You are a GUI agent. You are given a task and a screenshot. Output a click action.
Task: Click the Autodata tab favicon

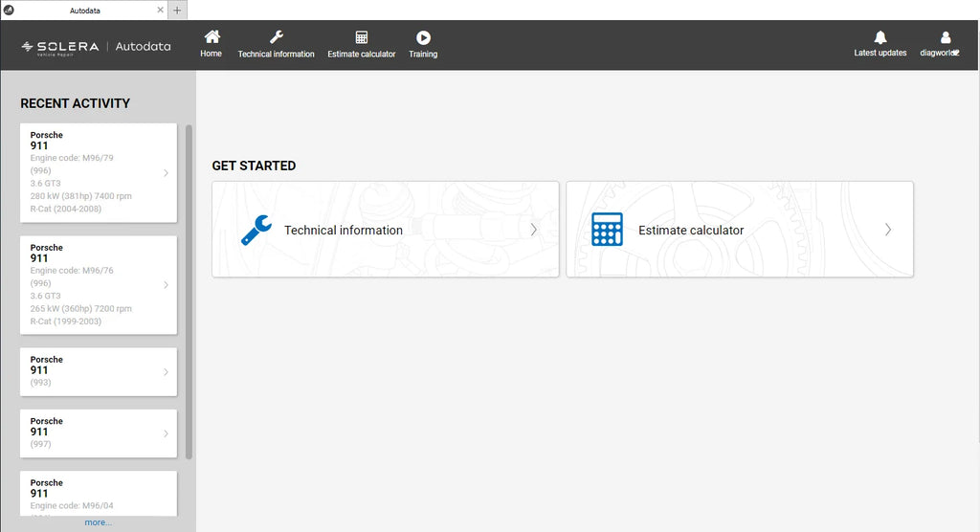(x=9, y=10)
